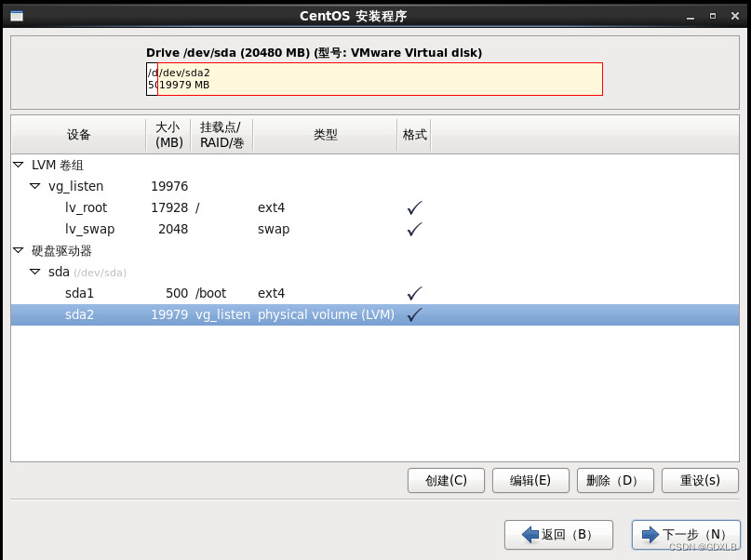Maximize the CentOS installer window
751x560 pixels.
(712, 16)
